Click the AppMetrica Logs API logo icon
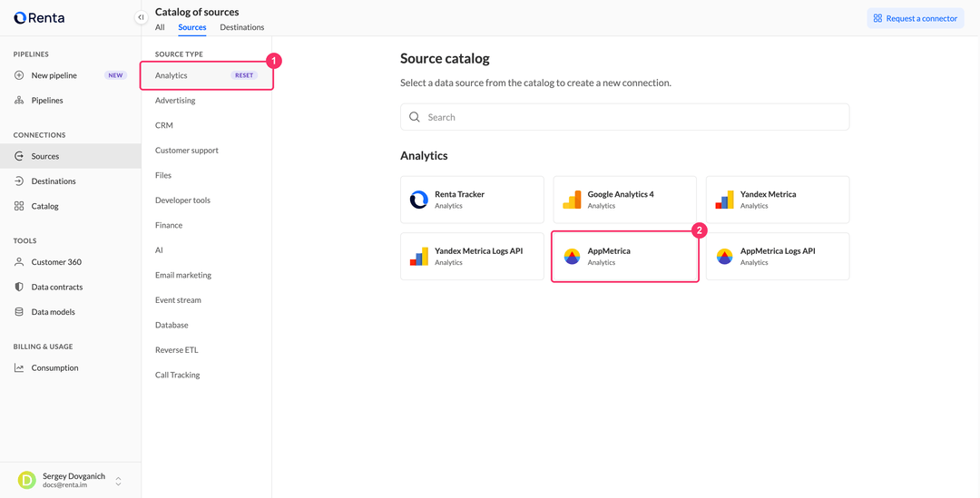The width and height of the screenshot is (980, 498). click(x=724, y=256)
